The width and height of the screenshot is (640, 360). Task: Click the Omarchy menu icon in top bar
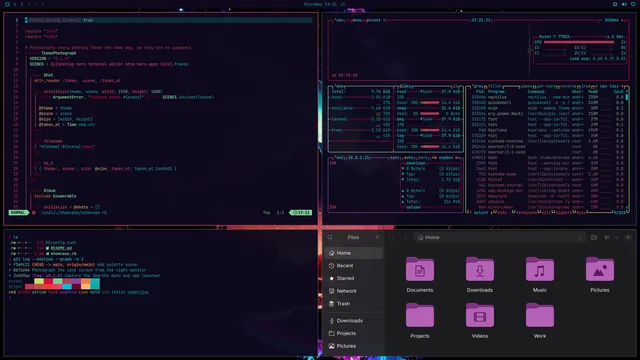[x=7, y=4]
